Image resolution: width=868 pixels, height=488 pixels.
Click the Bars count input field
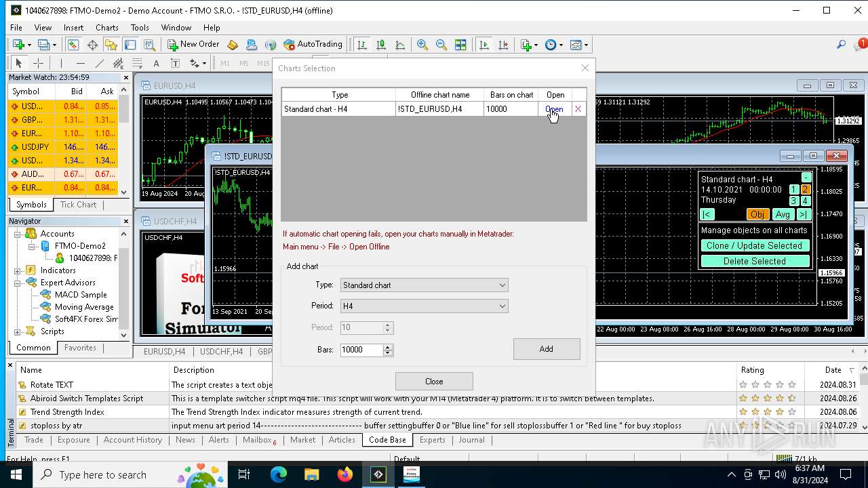click(361, 350)
